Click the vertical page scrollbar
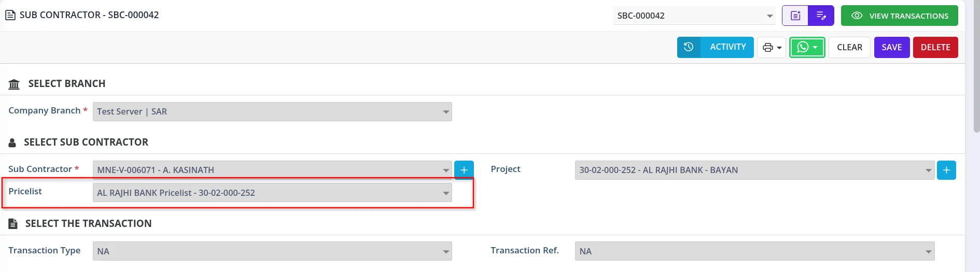980x272 pixels. (x=976, y=67)
